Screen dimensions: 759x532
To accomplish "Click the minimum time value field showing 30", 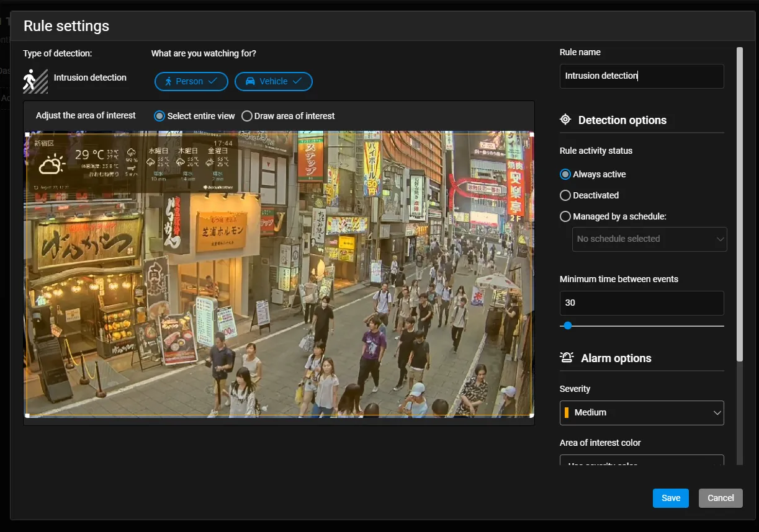I will tap(642, 303).
